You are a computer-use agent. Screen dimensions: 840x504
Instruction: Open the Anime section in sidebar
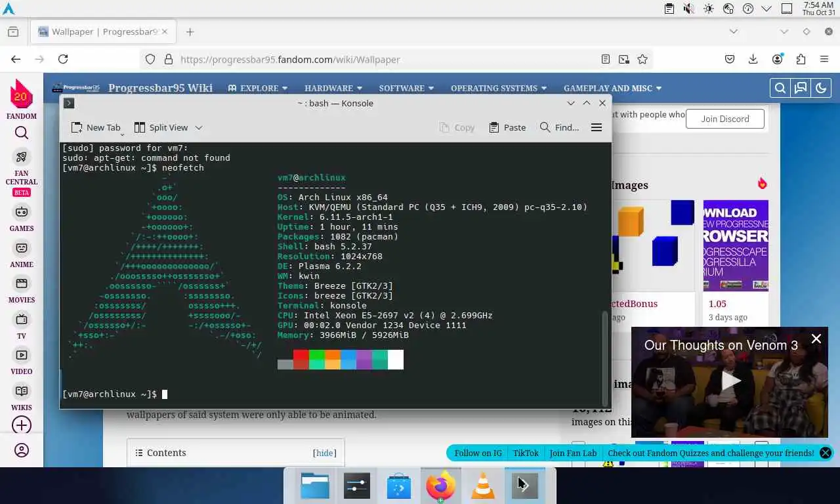[22, 255]
